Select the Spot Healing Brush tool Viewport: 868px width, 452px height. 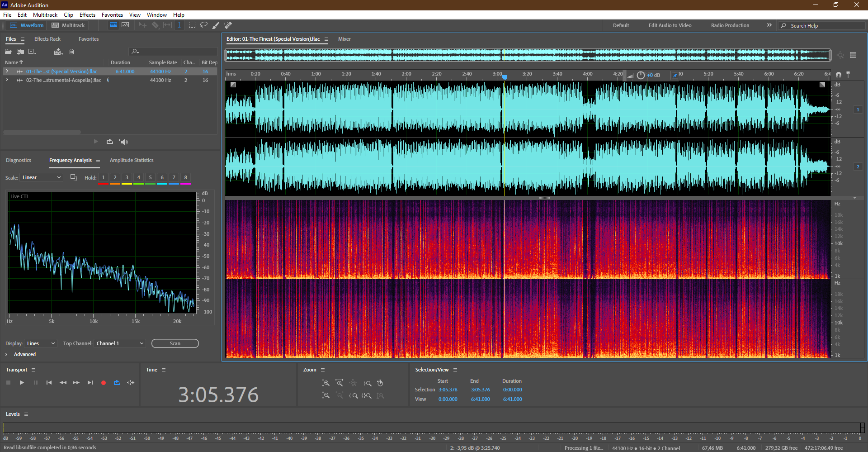[228, 25]
